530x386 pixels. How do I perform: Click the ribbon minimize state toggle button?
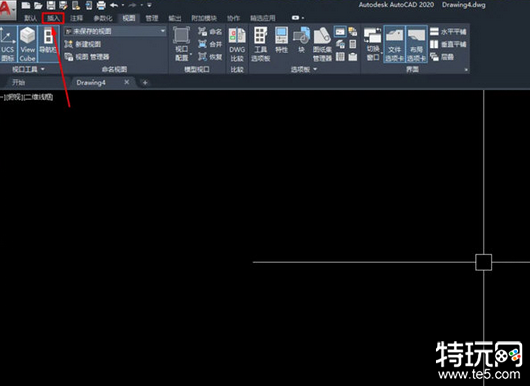coord(296,18)
